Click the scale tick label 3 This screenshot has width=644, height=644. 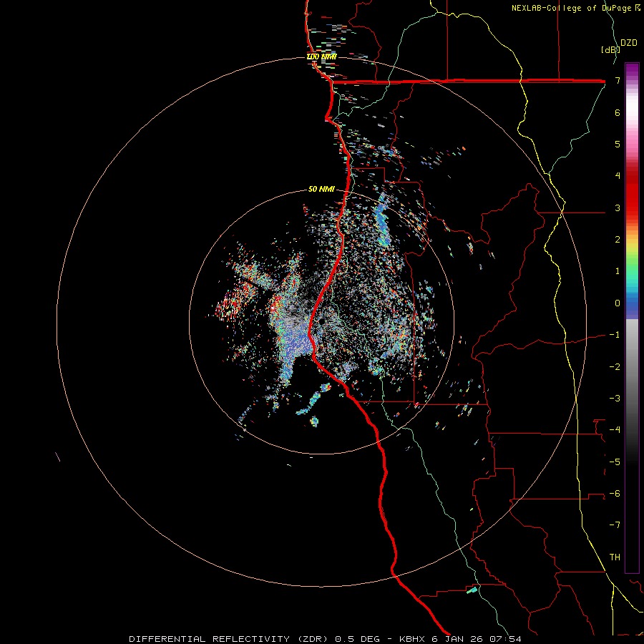click(x=618, y=208)
